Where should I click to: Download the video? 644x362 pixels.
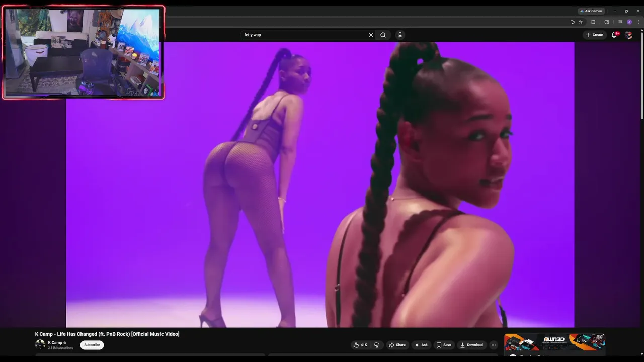tap(471, 345)
